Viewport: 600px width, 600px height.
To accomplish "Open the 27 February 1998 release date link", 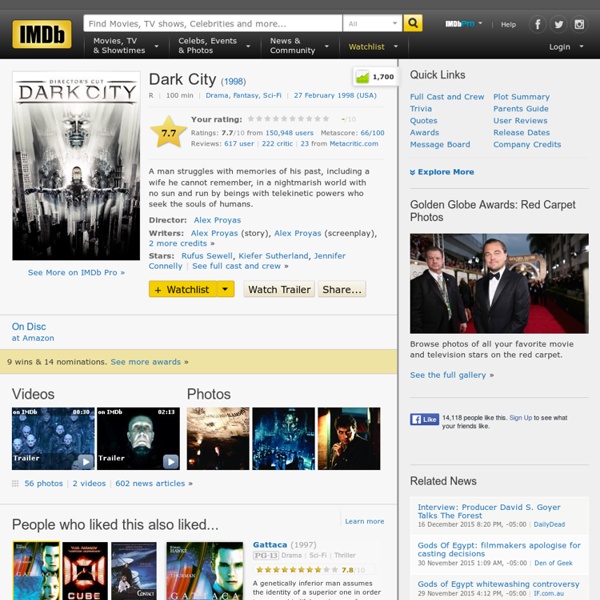I will [x=335, y=95].
